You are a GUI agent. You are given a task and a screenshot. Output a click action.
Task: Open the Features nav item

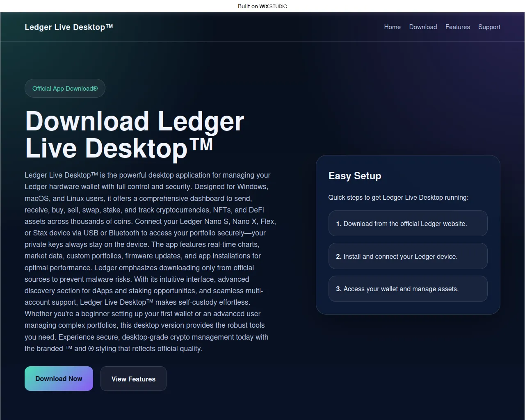457,27
